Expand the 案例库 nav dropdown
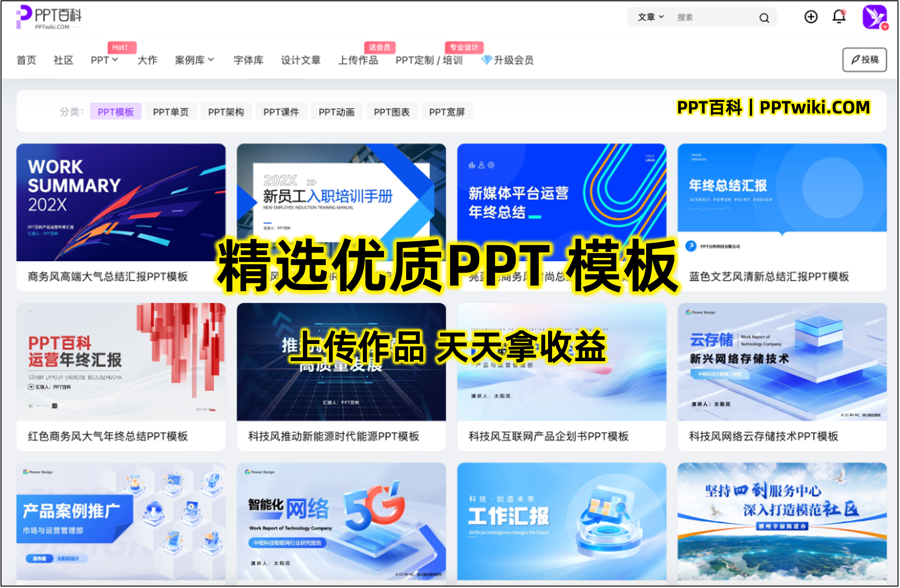Image resolution: width=900 pixels, height=588 pixels. coord(194,60)
